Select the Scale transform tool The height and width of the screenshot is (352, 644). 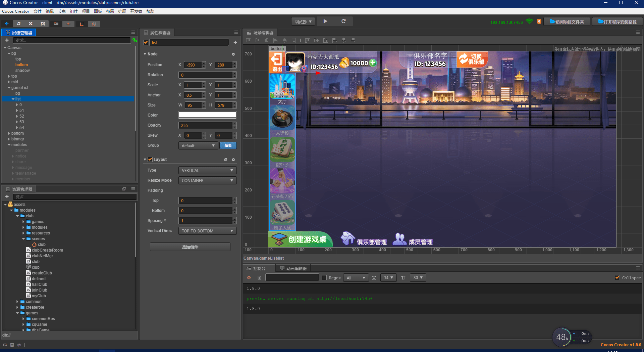(x=31, y=24)
